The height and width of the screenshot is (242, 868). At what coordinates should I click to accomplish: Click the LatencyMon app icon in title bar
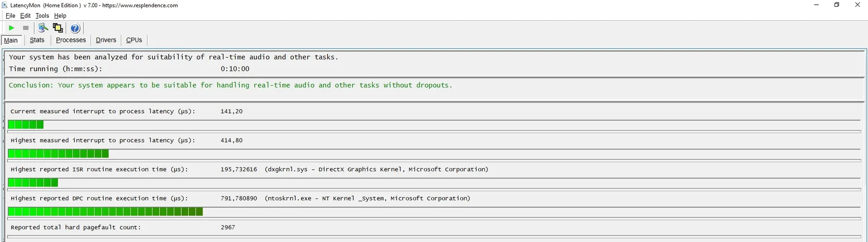point(5,5)
